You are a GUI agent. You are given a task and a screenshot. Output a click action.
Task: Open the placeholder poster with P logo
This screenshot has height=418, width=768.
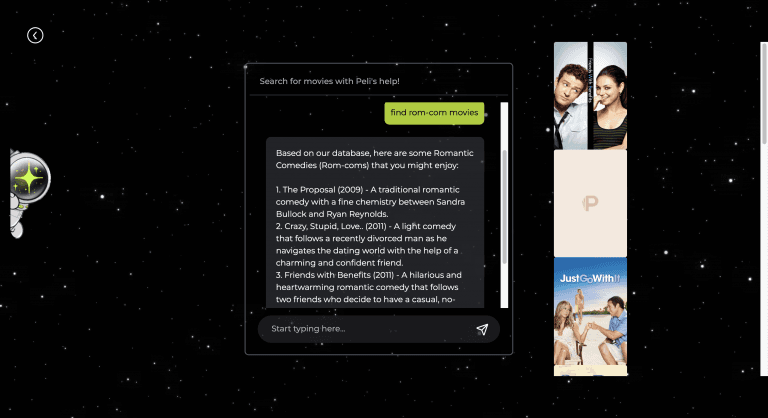(x=590, y=203)
